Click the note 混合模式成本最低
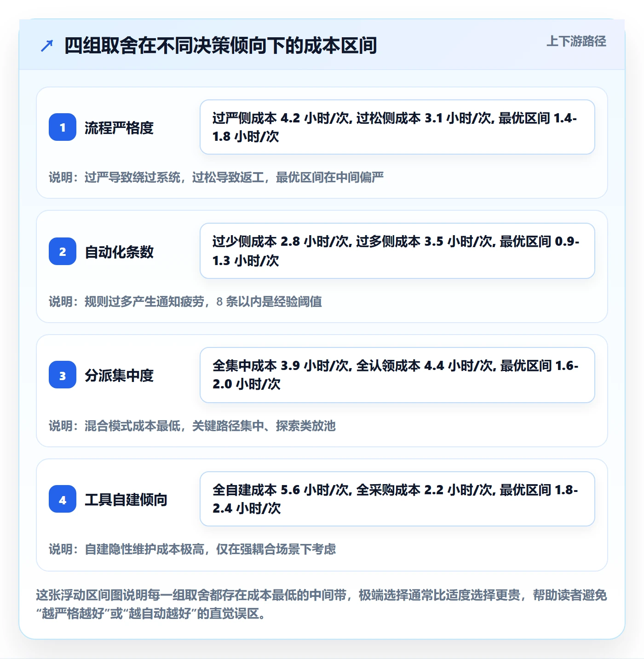644x659 pixels. click(192, 426)
